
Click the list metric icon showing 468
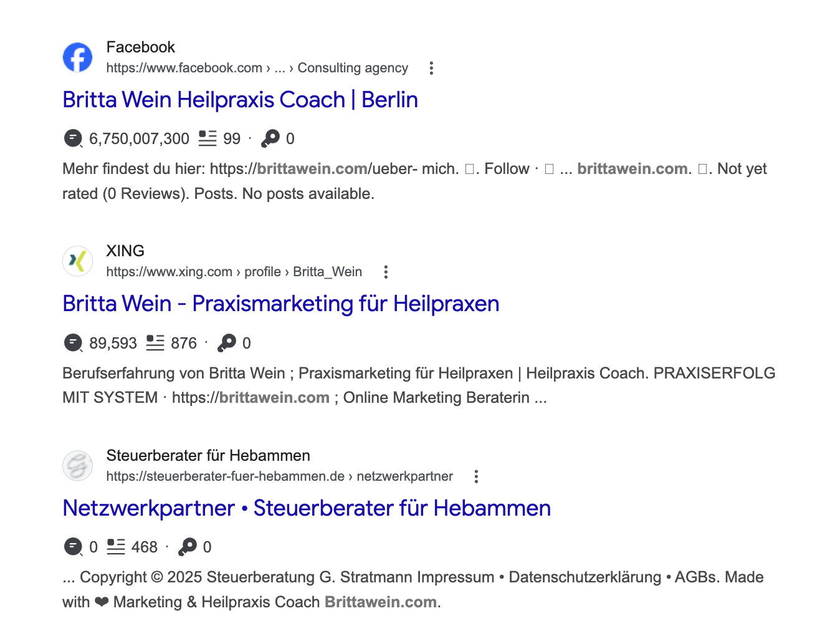tap(115, 546)
